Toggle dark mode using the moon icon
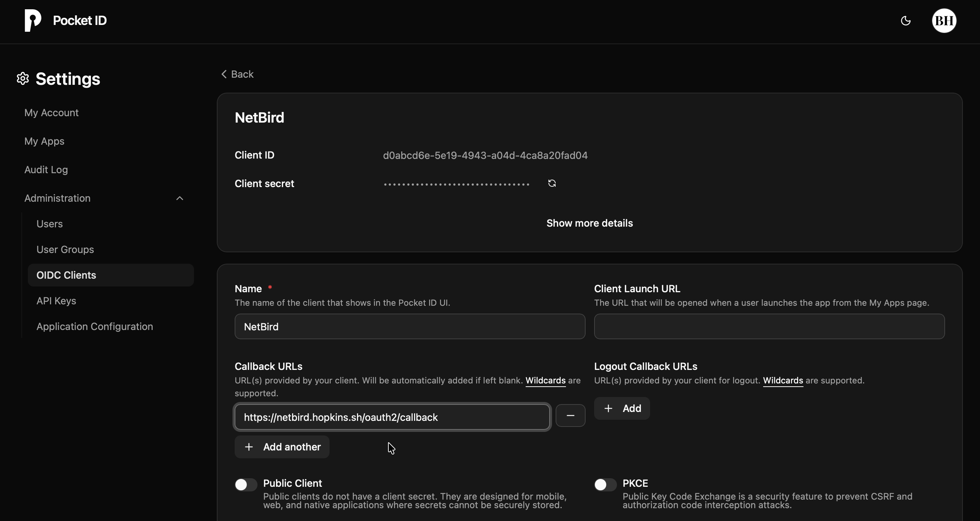The height and width of the screenshot is (521, 980). coord(905,21)
